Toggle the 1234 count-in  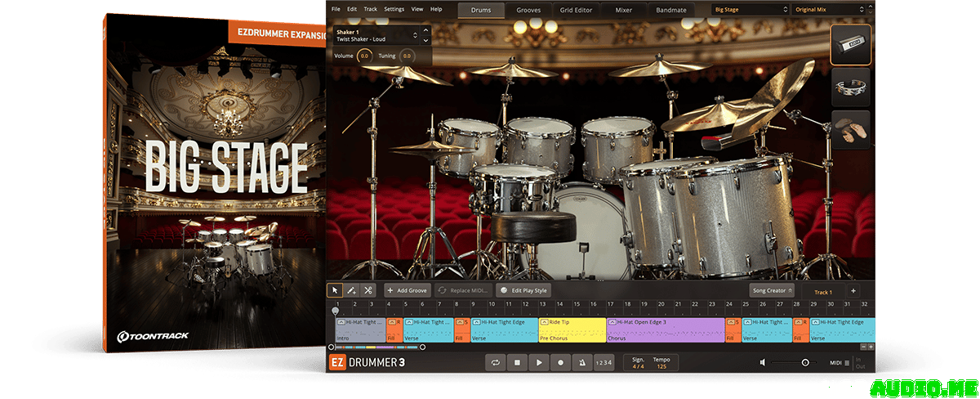click(x=603, y=361)
